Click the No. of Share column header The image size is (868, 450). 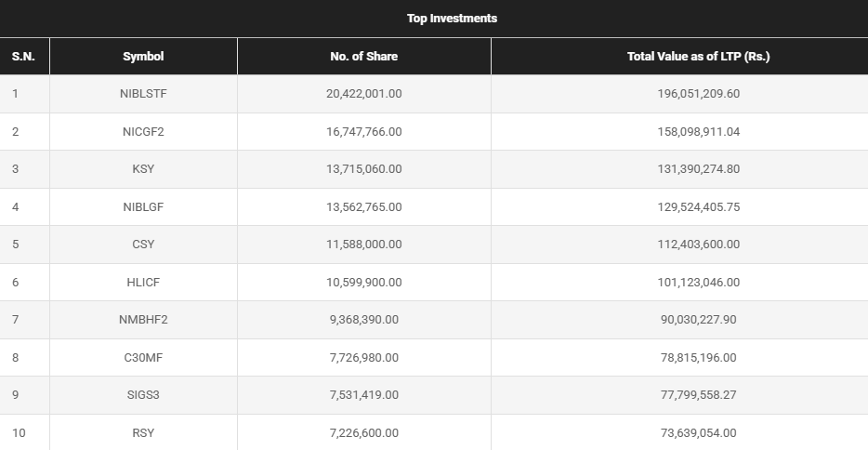[363, 57]
